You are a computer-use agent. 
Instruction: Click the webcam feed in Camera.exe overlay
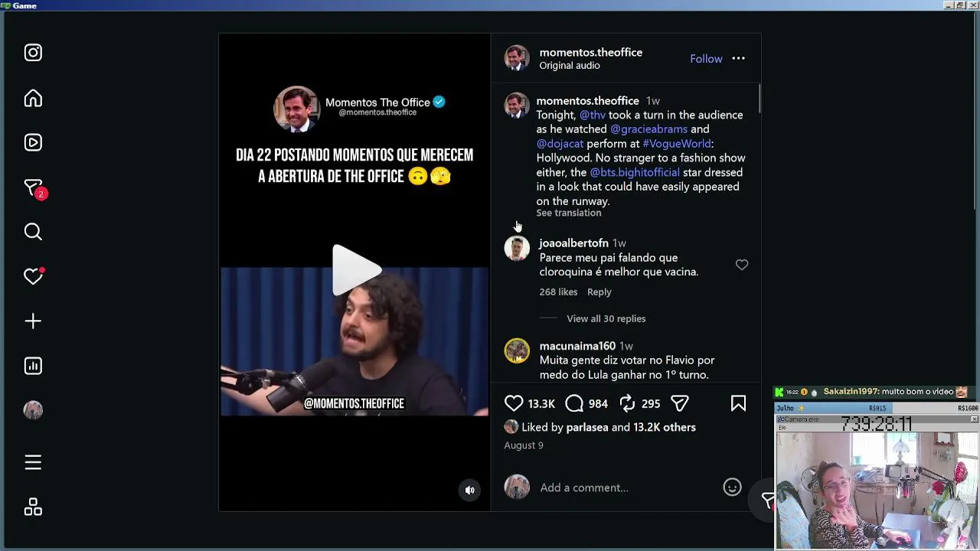tap(877, 491)
